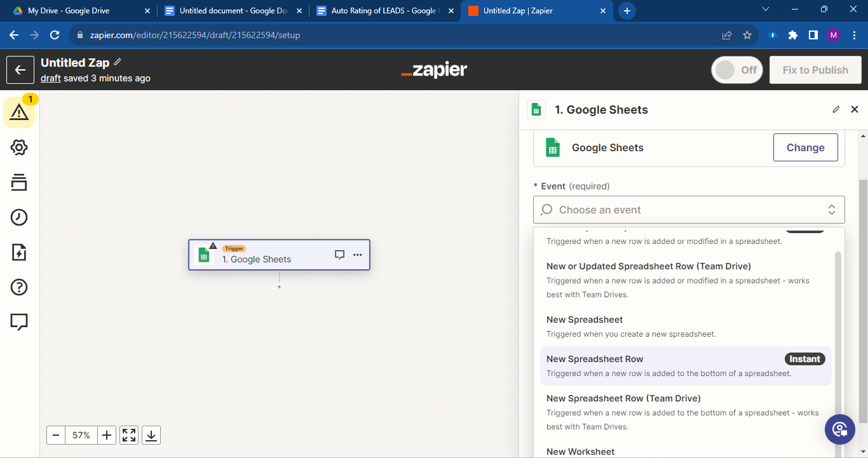Screen dimensions: 868x458
Task: Open zoom percentage 57% selector
Action: (81, 435)
